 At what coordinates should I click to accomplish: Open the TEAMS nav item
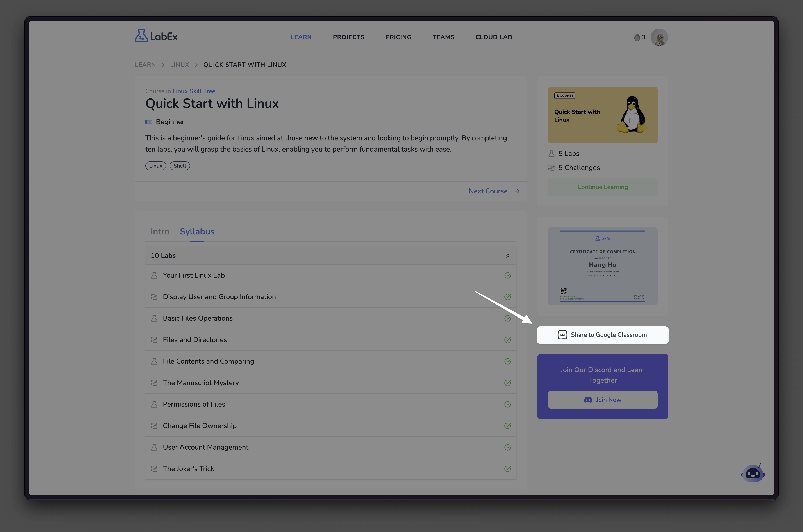pos(443,37)
